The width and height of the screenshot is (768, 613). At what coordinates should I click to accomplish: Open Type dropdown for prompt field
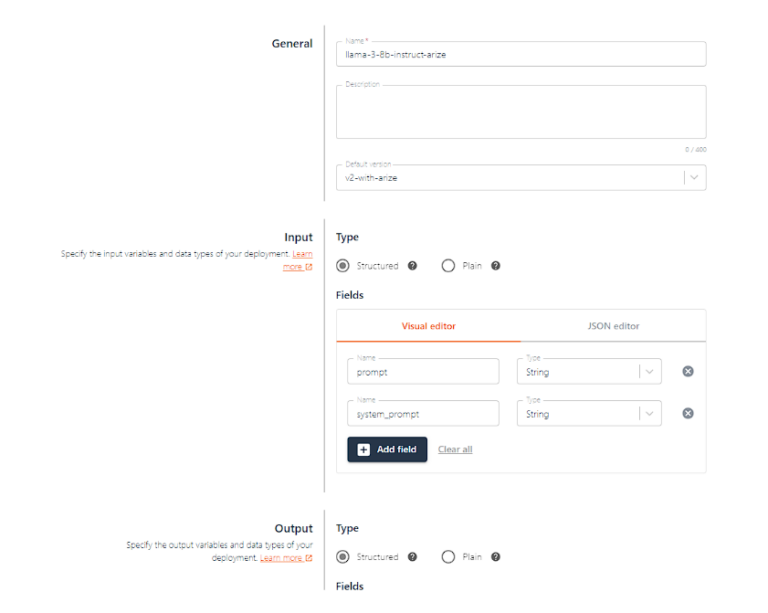coord(589,372)
